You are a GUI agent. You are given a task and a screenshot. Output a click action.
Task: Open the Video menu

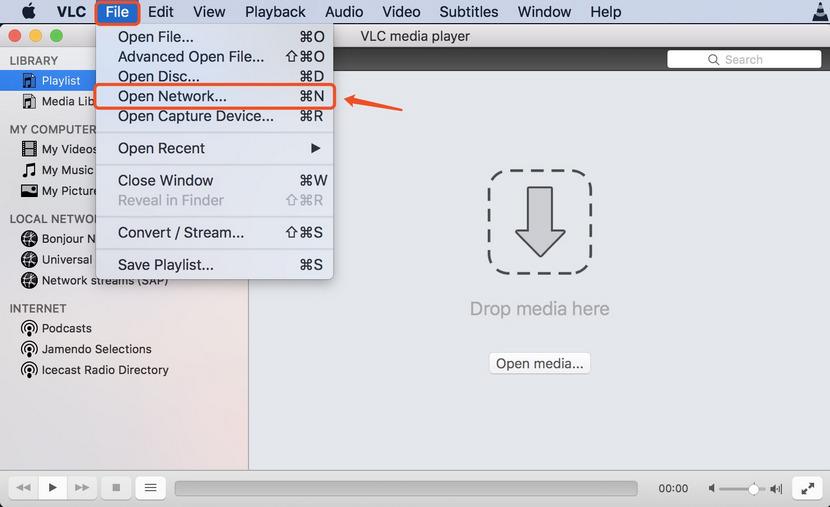401,12
